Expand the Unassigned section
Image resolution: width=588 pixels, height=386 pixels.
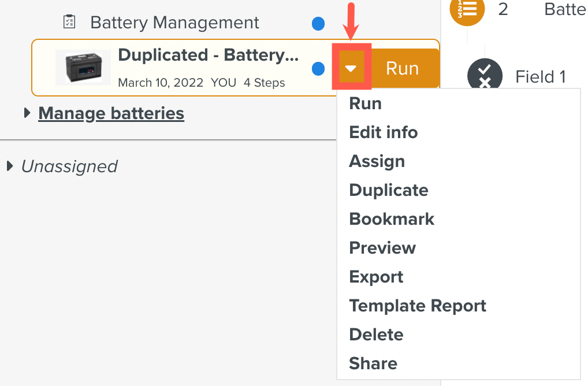(9, 166)
